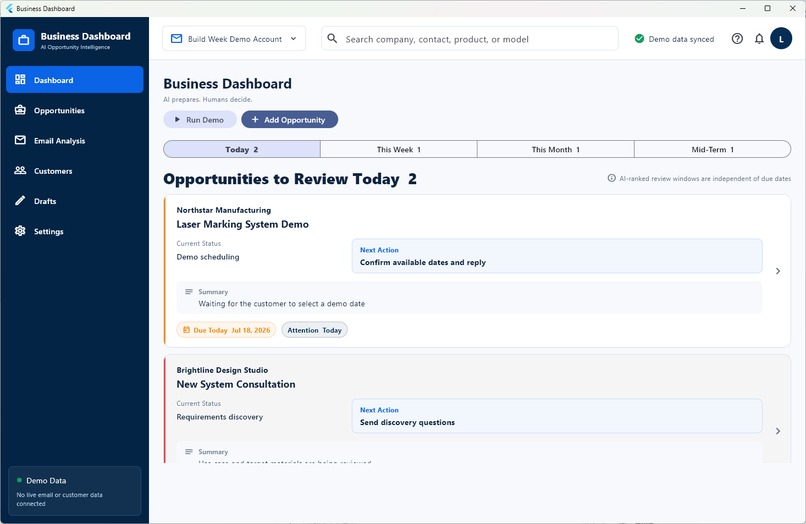Click the envelope icon in account selector

pos(176,39)
